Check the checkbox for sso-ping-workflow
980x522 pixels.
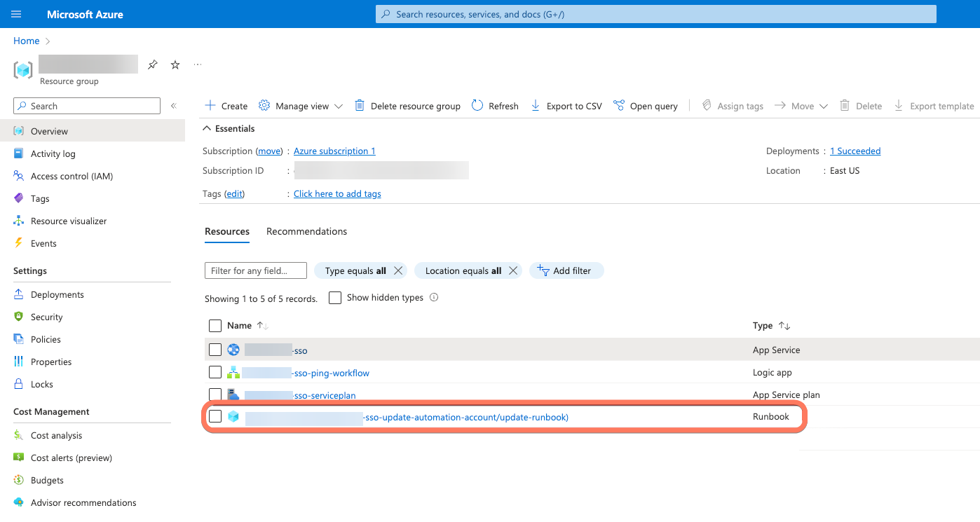215,371
